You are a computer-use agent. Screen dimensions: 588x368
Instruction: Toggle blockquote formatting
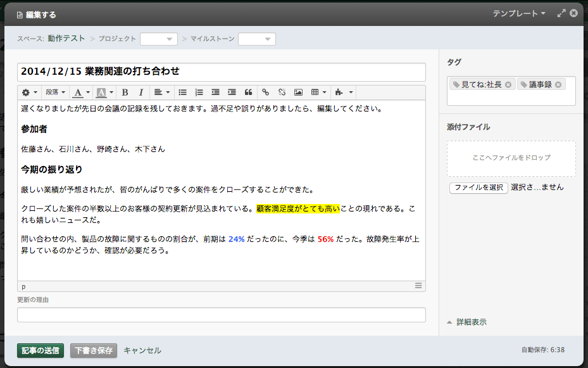pos(248,92)
